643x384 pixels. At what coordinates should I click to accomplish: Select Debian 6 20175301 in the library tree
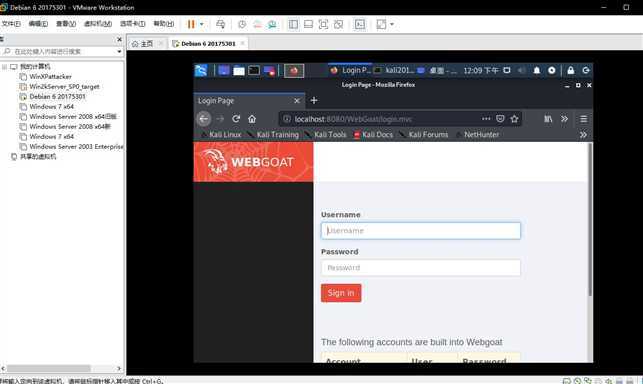point(57,96)
